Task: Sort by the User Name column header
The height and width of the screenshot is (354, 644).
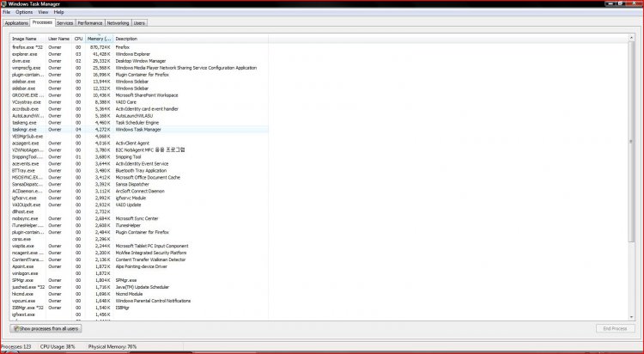Action: tap(59, 39)
